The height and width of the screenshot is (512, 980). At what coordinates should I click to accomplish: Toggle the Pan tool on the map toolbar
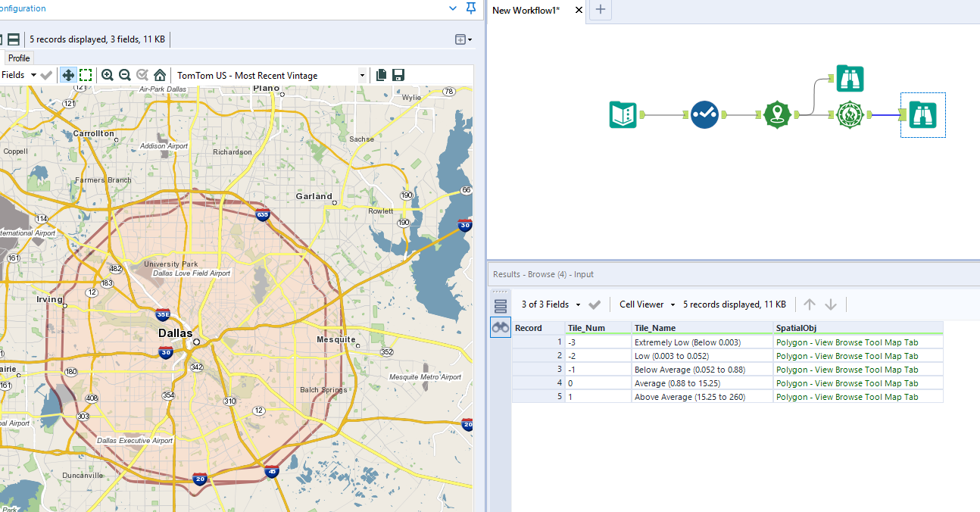[x=68, y=75]
